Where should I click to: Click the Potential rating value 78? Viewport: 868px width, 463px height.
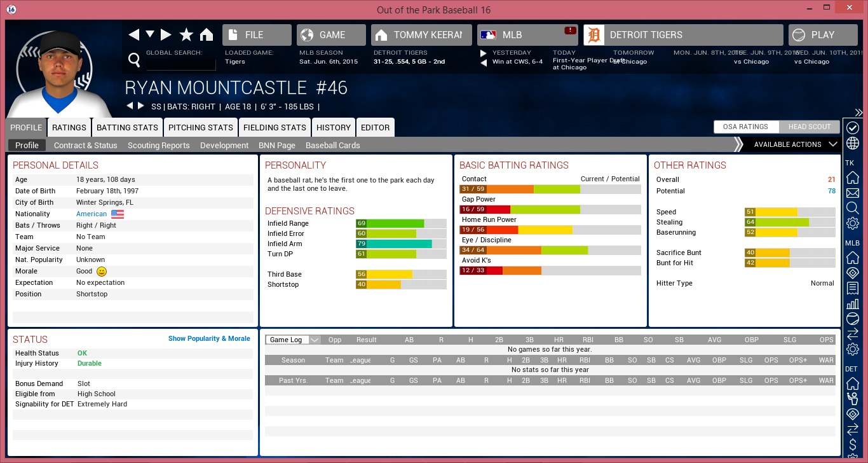pyautogui.click(x=832, y=191)
